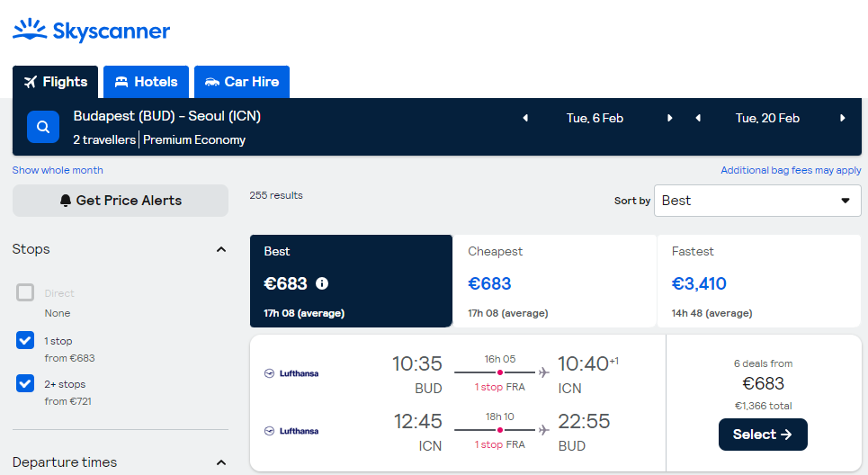This screenshot has width=868, height=475.
Task: Collapse the Stops filter section
Action: 221,250
